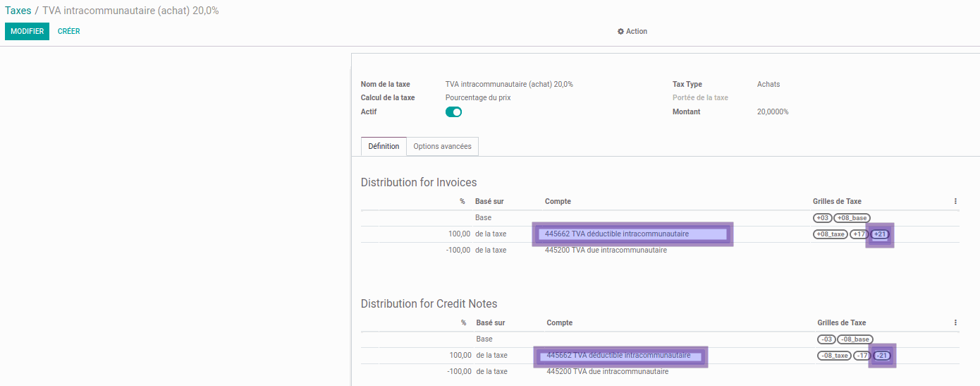This screenshot has width=980, height=386.
Task: Select credit note account 445662 TVA déductible
Action: click(x=620, y=356)
